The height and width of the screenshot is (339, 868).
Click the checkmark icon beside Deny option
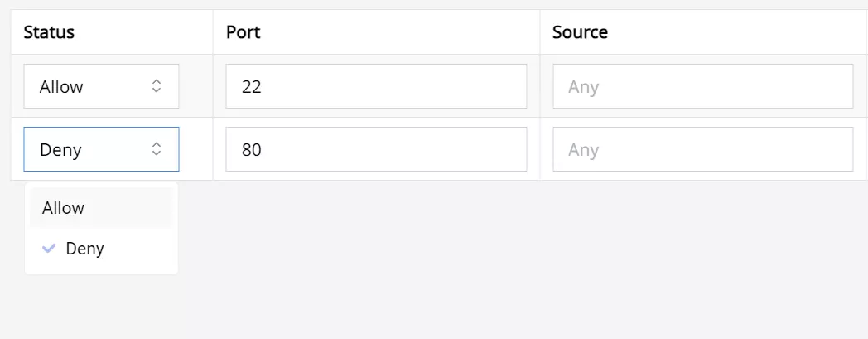pyautogui.click(x=49, y=248)
